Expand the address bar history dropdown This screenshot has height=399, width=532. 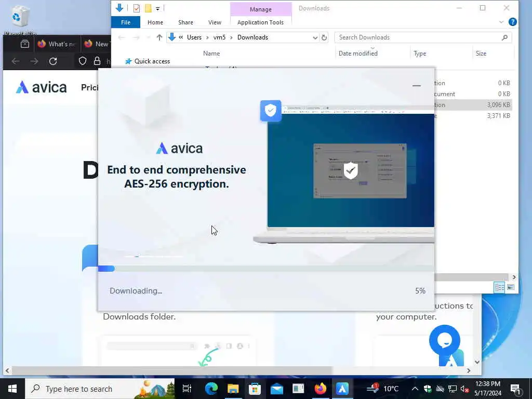(315, 37)
